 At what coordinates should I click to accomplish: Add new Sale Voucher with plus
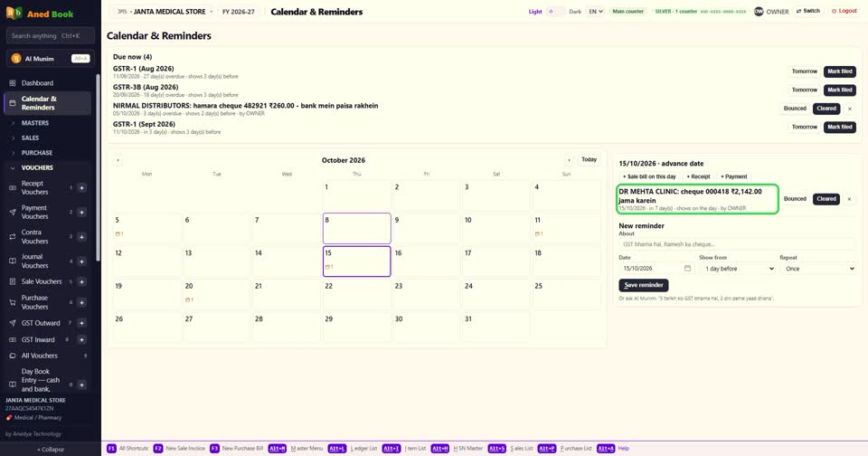point(81,281)
